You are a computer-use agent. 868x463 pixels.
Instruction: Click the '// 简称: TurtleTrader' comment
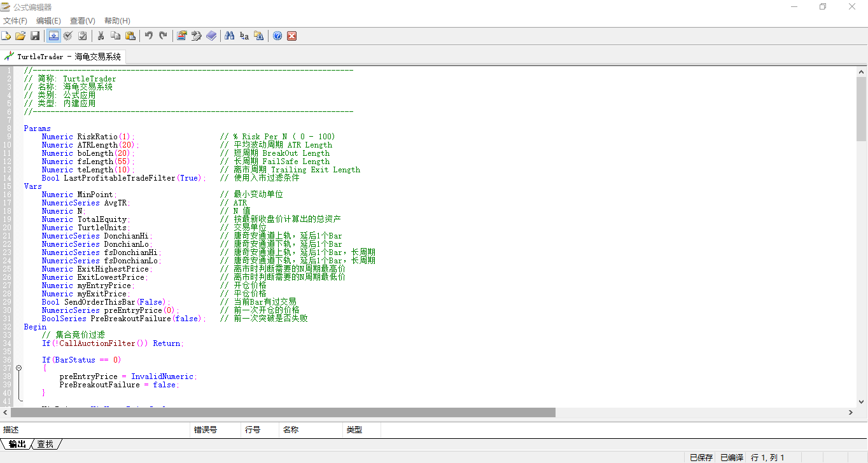[70, 79]
